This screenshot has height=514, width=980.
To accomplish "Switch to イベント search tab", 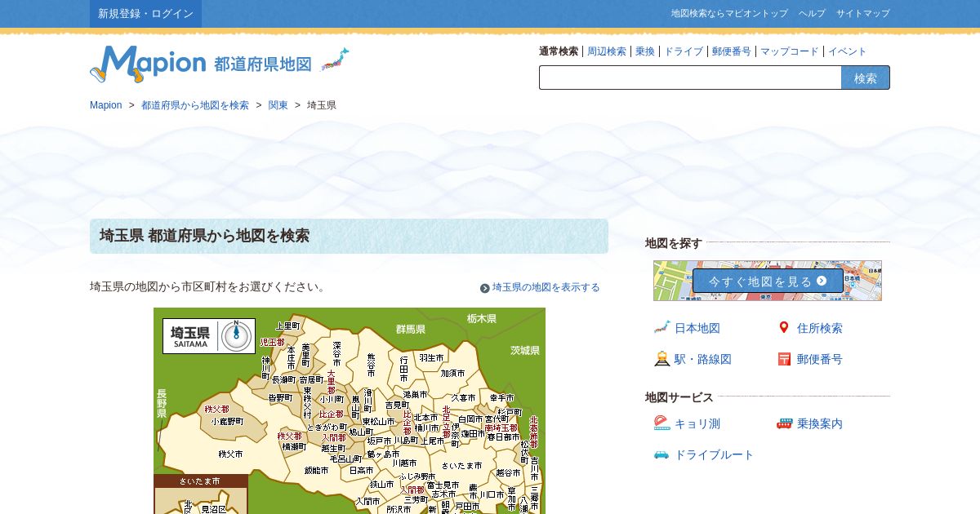I will click(x=848, y=51).
